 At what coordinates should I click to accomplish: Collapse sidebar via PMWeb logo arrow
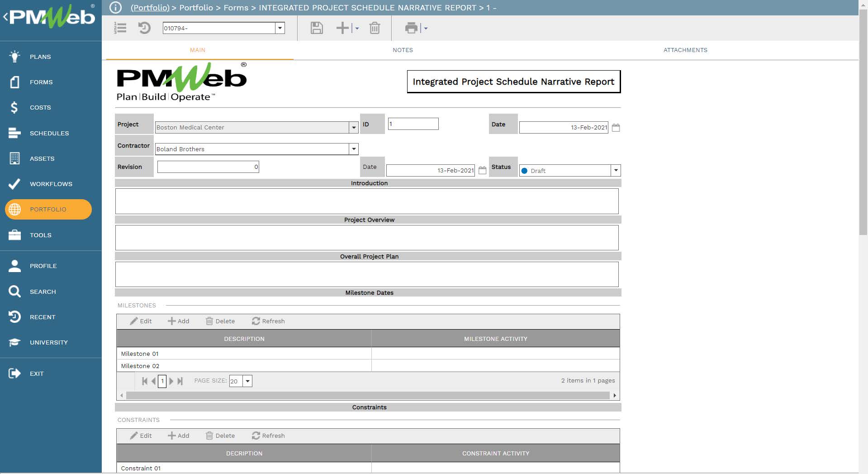click(x=5, y=18)
